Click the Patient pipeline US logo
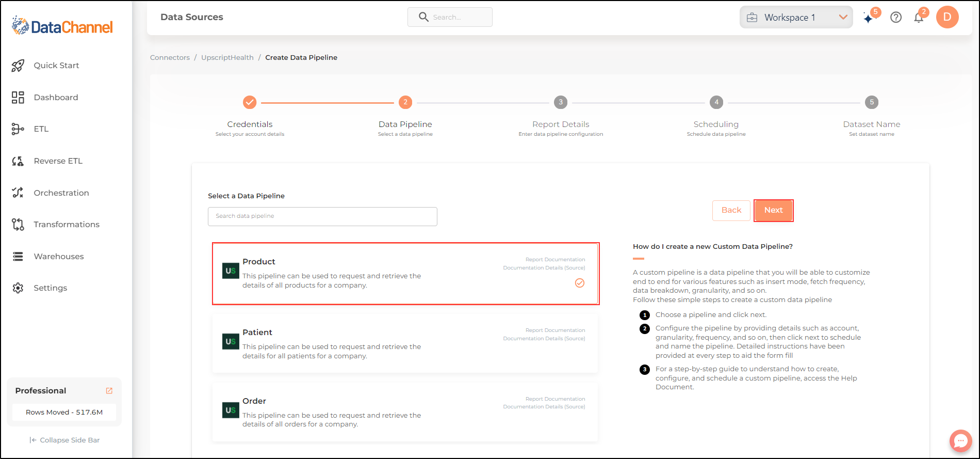 point(231,341)
